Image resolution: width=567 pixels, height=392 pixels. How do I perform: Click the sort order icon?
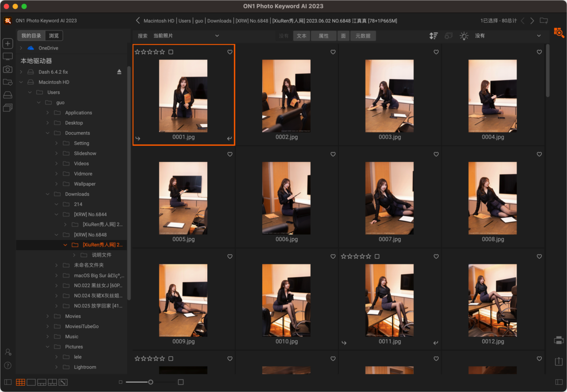434,36
